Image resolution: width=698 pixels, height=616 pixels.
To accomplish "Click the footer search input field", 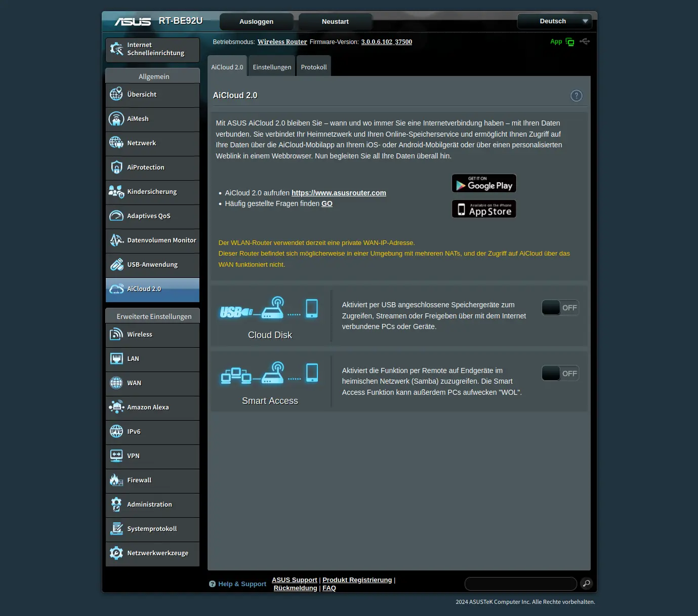I will tap(520, 584).
